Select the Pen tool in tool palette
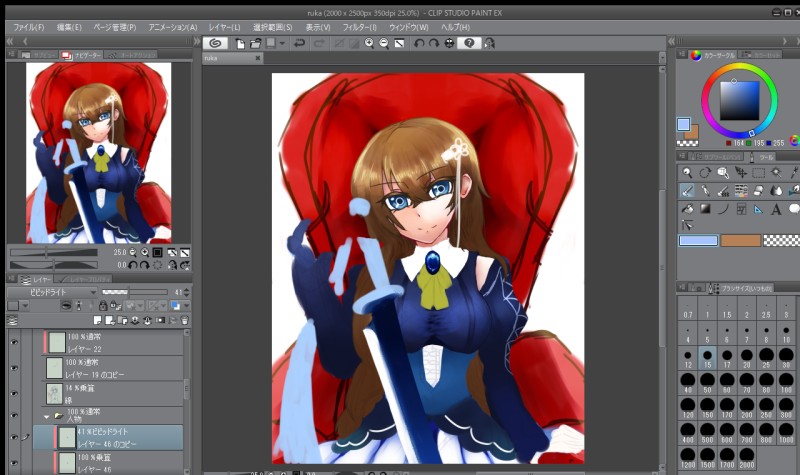 point(687,191)
